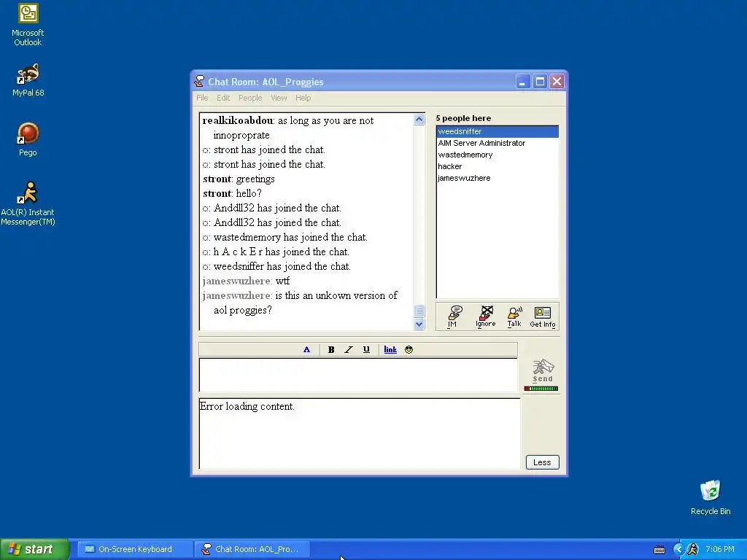
Task: Click the keyboard icon in system tray
Action: (659, 550)
